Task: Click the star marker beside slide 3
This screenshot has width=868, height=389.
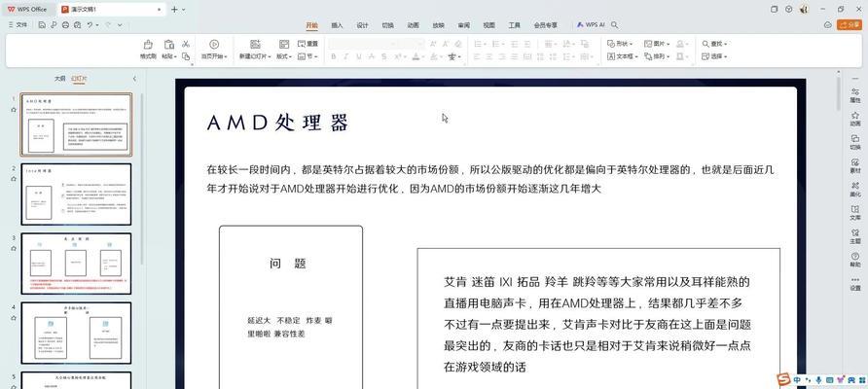Action: tap(14, 248)
